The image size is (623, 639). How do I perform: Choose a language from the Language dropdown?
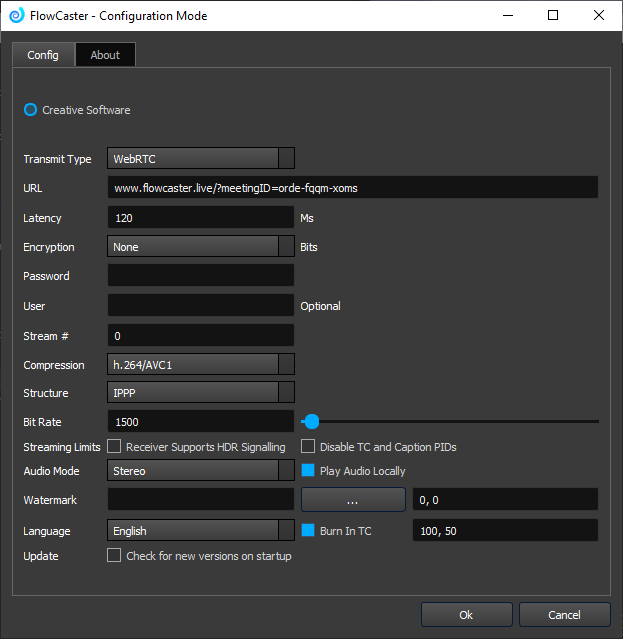coord(200,531)
